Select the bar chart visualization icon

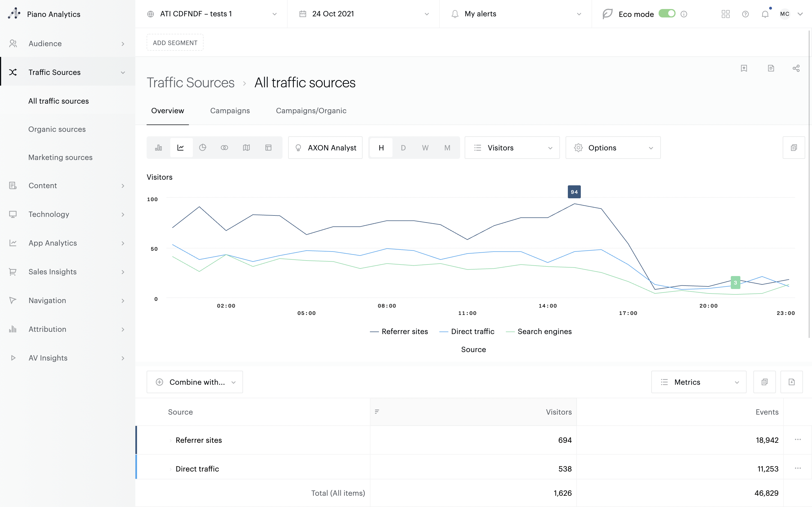coord(158,148)
